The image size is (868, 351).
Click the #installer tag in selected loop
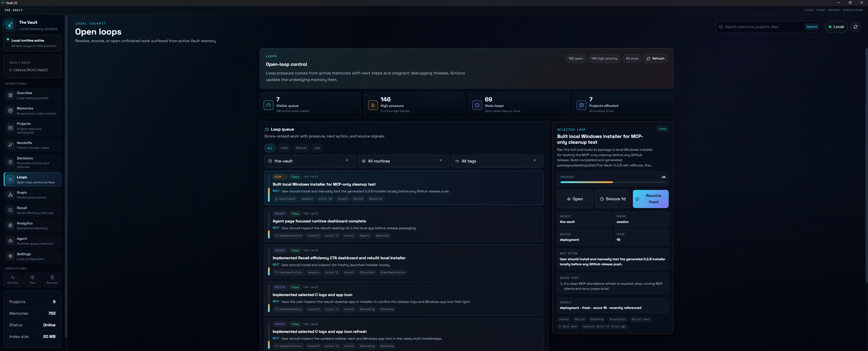pyautogui.click(x=617, y=319)
